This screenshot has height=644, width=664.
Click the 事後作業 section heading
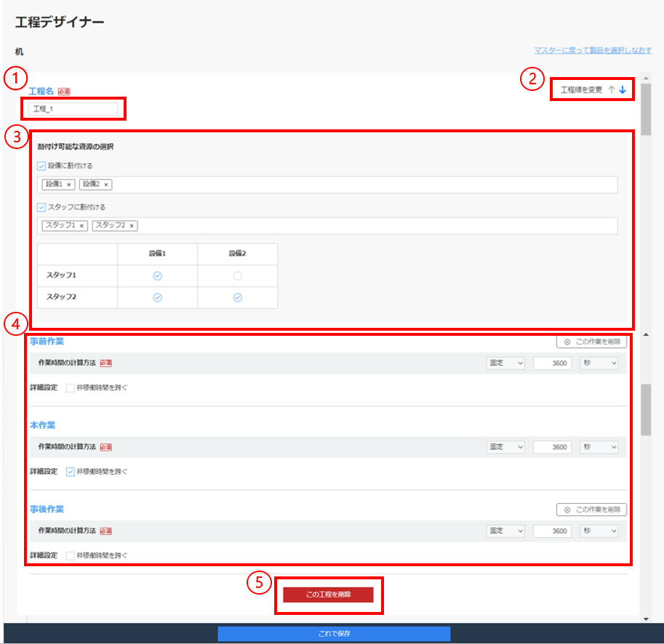click(47, 509)
